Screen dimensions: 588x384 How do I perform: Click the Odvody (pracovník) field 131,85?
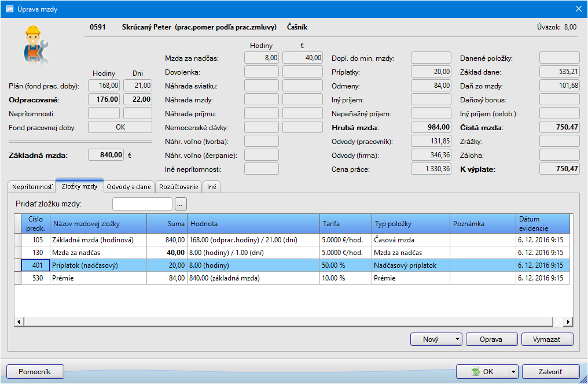point(431,141)
